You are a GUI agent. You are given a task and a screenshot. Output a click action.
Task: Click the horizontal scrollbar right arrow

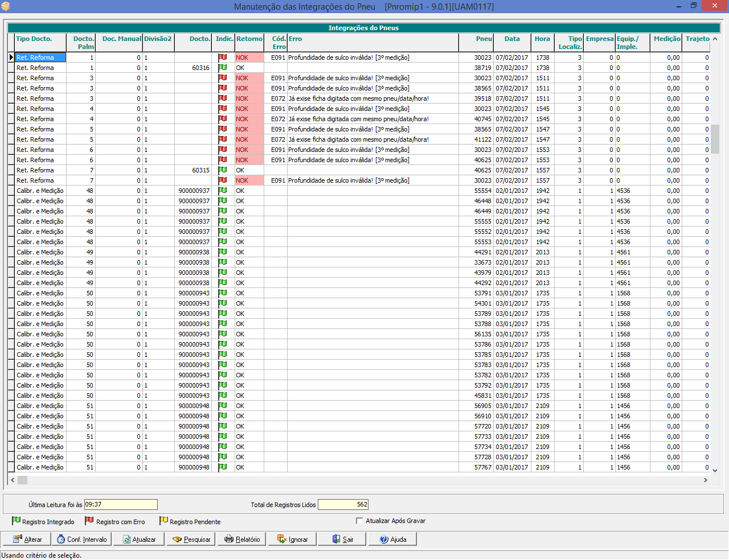pyautogui.click(x=705, y=480)
